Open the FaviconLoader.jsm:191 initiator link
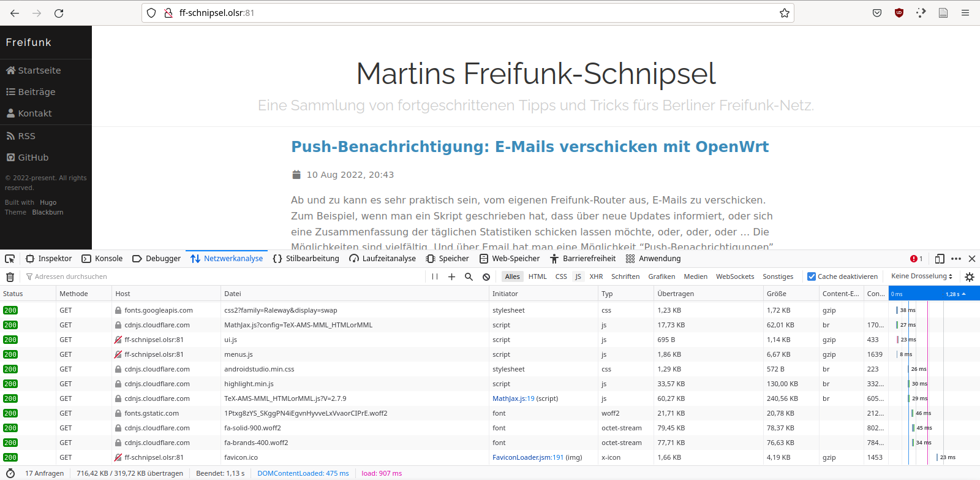The width and height of the screenshot is (980, 480). 528,457
